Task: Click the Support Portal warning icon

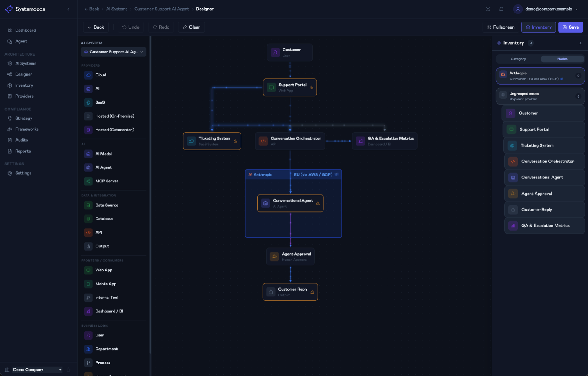Action: tap(311, 88)
